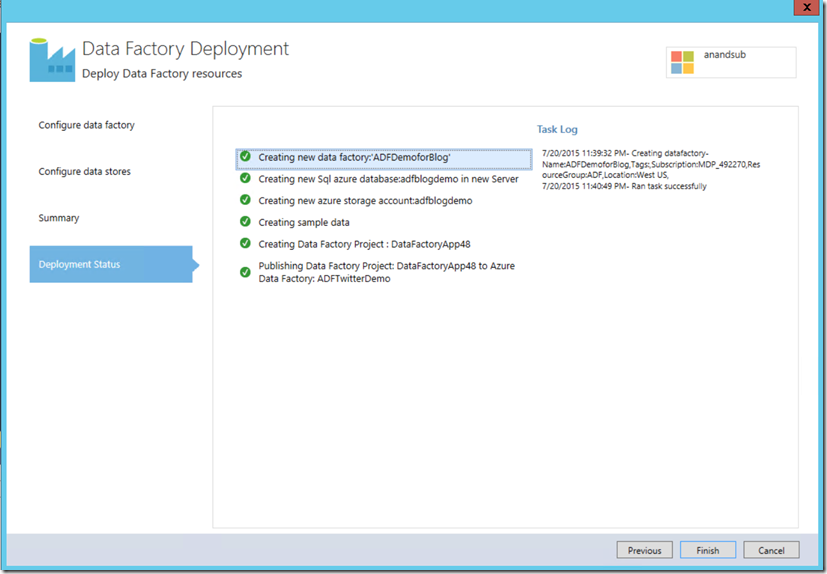
Task: Click the Finish button
Action: pyautogui.click(x=708, y=550)
